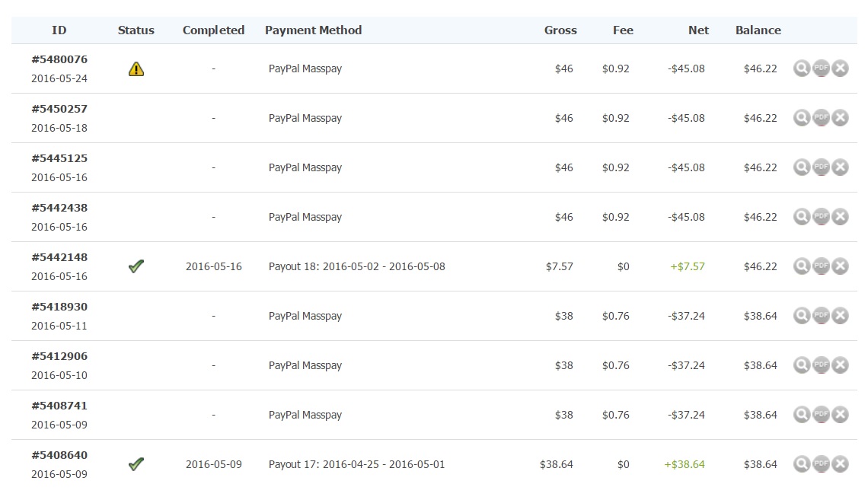This screenshot has height=500, width=868.
Task: Click green checkmark status of #5442148
Action: (136, 266)
